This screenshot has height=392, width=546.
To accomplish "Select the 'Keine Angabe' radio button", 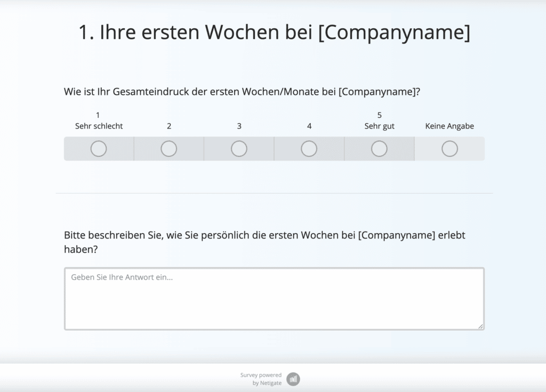I will (449, 149).
